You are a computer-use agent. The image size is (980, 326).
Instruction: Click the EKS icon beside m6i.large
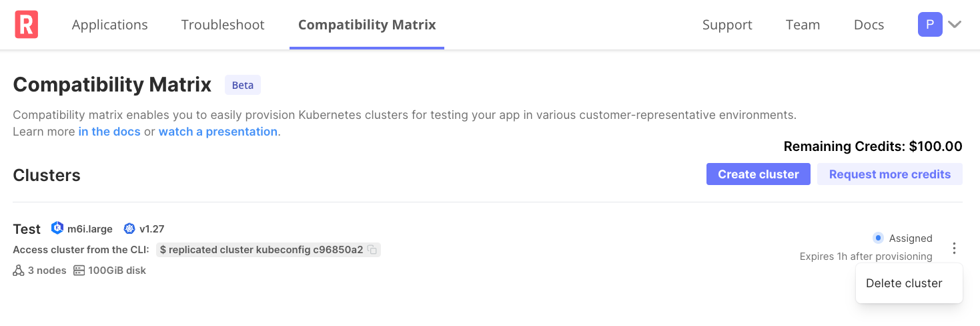57,228
